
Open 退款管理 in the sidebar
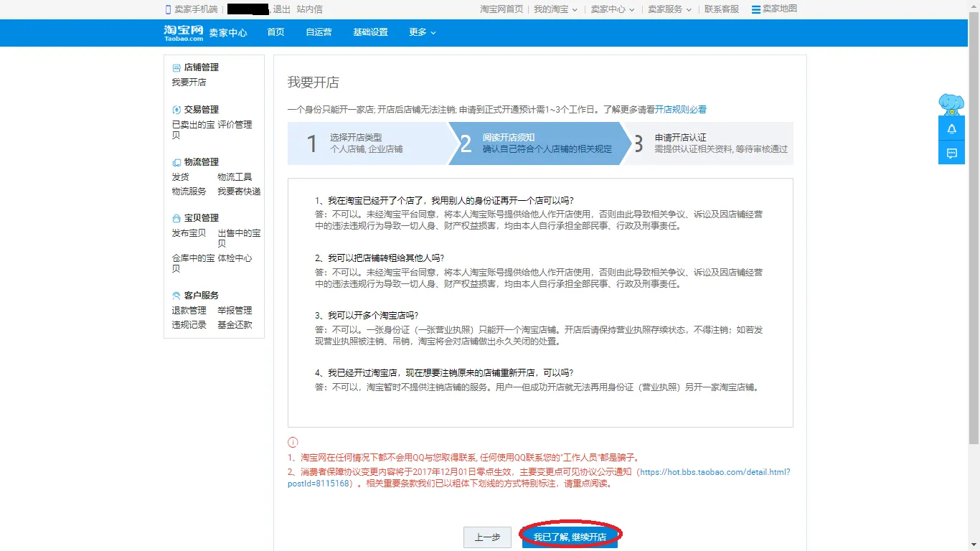pyautogui.click(x=189, y=311)
